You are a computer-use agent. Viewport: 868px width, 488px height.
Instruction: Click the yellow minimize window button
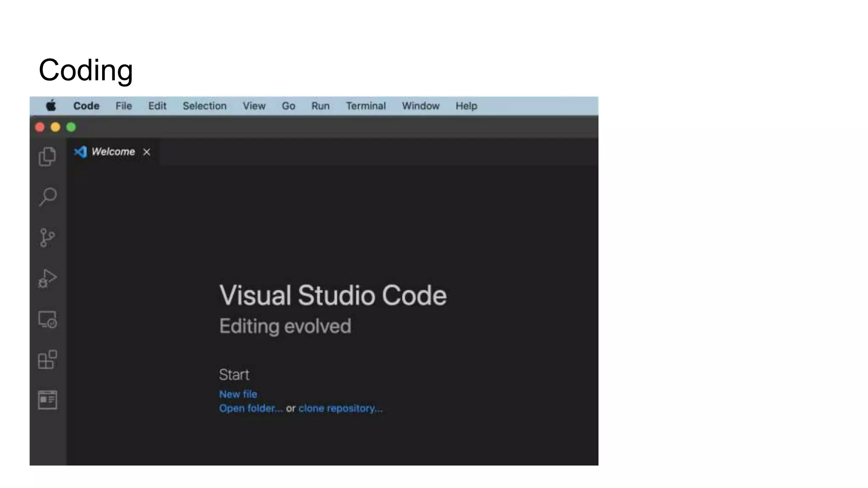[x=56, y=128]
